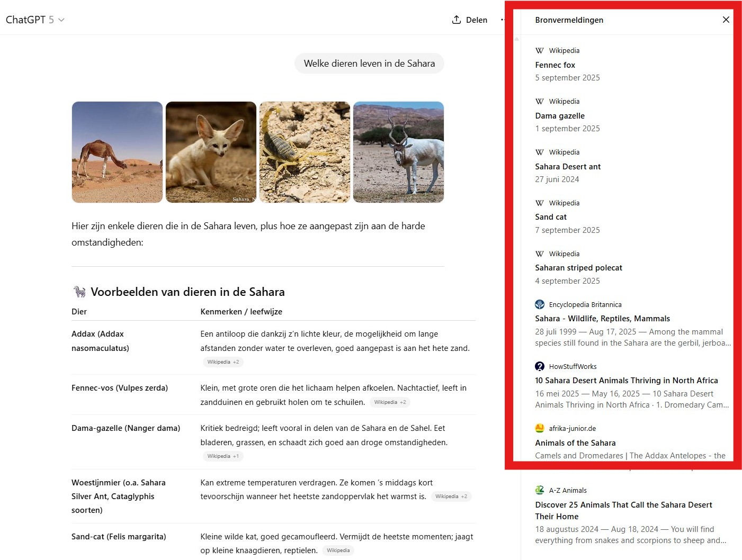Open 10 Sahara Desert Animals Thriving link
Viewport: 742px width, 560px height.
pyautogui.click(x=627, y=381)
